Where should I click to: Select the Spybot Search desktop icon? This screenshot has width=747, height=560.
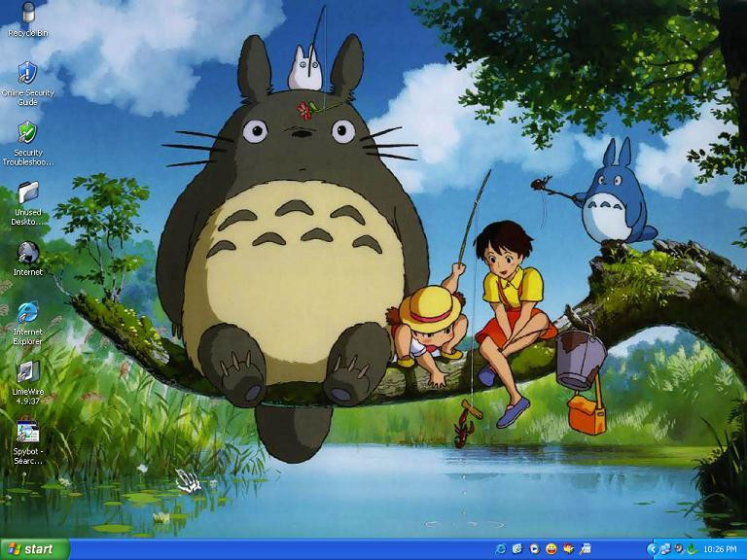click(28, 432)
